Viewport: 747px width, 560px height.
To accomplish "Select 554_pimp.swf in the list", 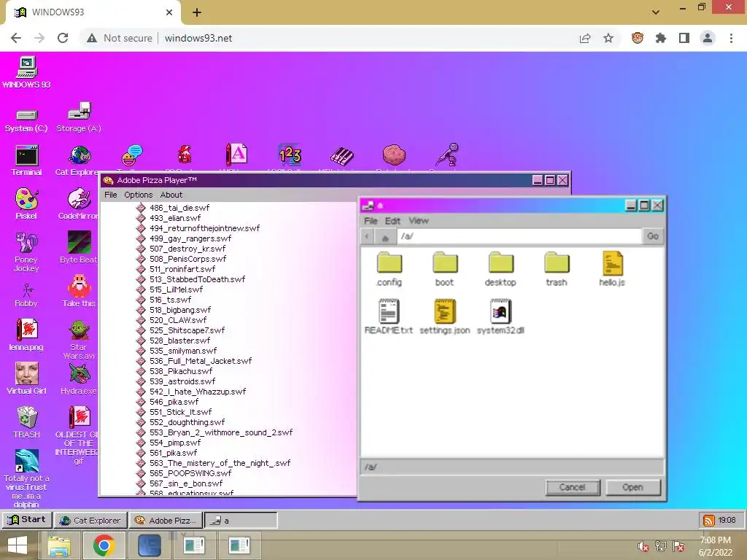I will click(175, 443).
